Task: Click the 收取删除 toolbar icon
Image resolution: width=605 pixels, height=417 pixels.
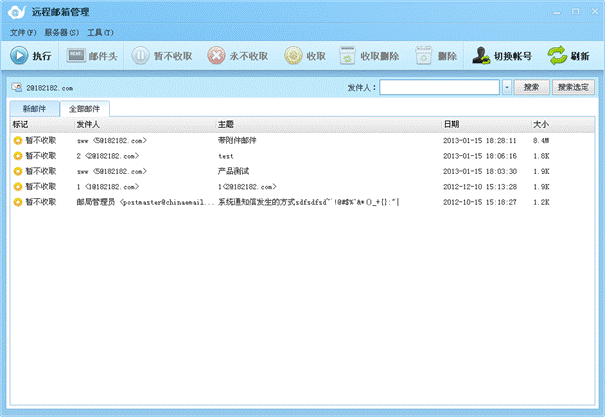Action: (x=346, y=56)
